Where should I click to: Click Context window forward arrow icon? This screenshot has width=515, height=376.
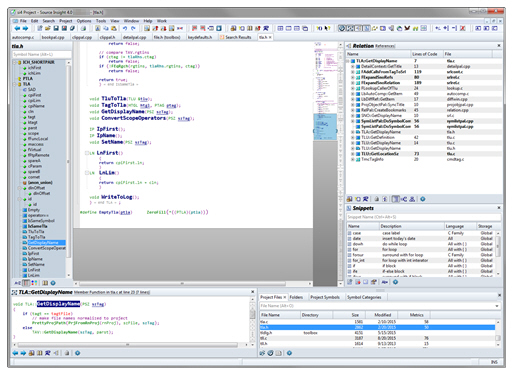coord(23,353)
